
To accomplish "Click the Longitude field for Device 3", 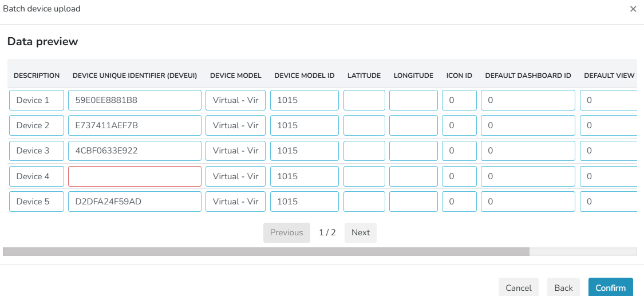I will click(x=413, y=151).
